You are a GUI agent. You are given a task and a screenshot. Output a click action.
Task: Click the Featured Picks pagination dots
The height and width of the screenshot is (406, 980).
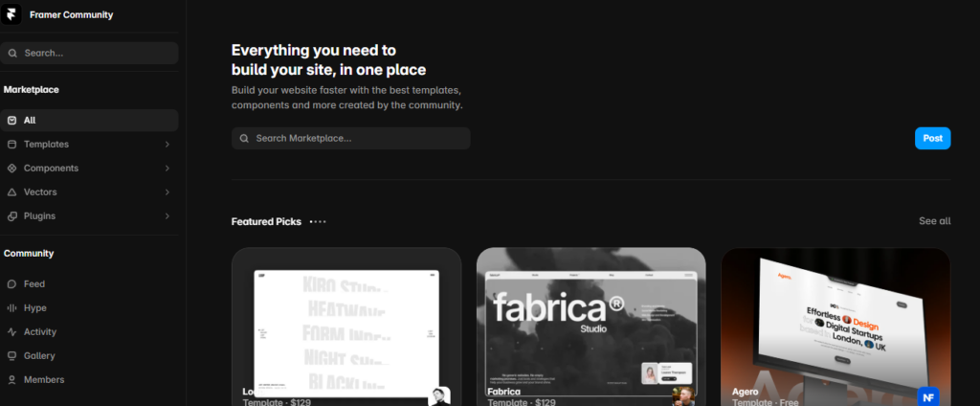[x=318, y=221]
